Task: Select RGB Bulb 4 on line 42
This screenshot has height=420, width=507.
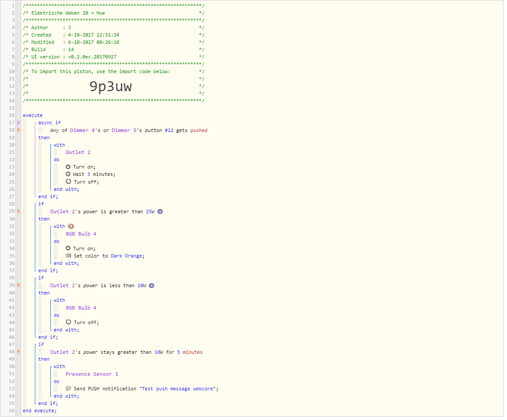Action: [x=81, y=308]
